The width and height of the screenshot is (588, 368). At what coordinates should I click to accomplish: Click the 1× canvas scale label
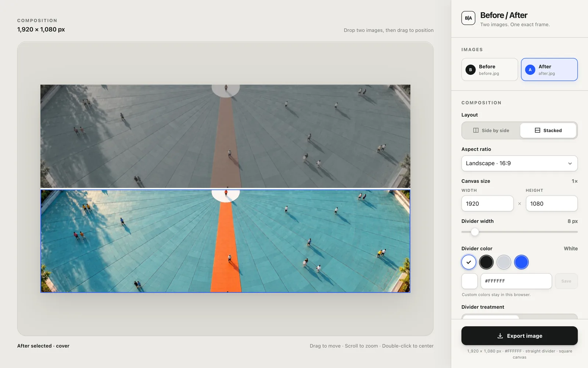(574, 181)
